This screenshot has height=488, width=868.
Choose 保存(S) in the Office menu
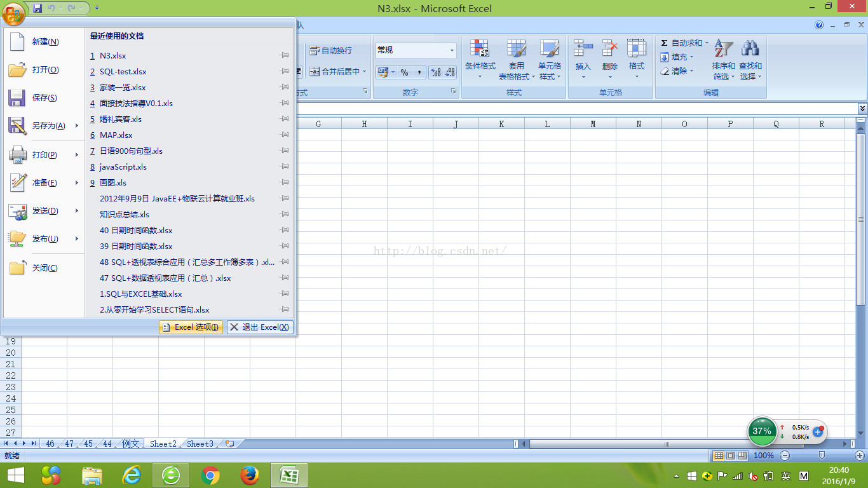pos(44,98)
